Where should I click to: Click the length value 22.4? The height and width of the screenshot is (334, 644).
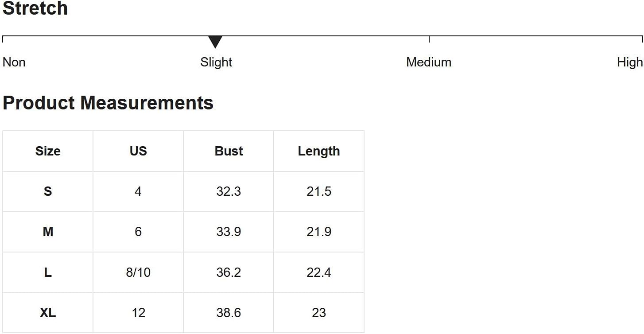point(319,272)
